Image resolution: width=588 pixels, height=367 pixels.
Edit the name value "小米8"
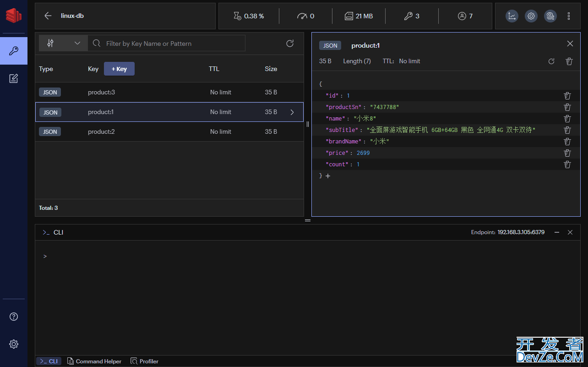[x=365, y=119]
